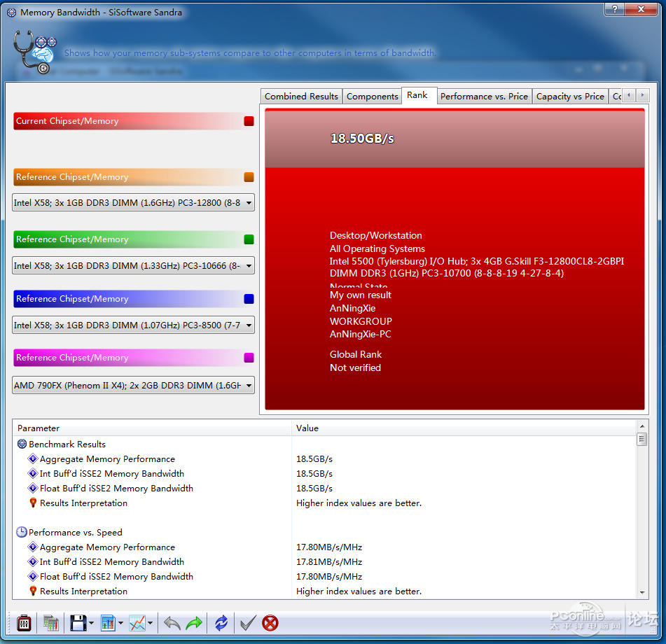Click the red cancel X icon
Image resolution: width=666 pixels, height=644 pixels.
point(270,623)
